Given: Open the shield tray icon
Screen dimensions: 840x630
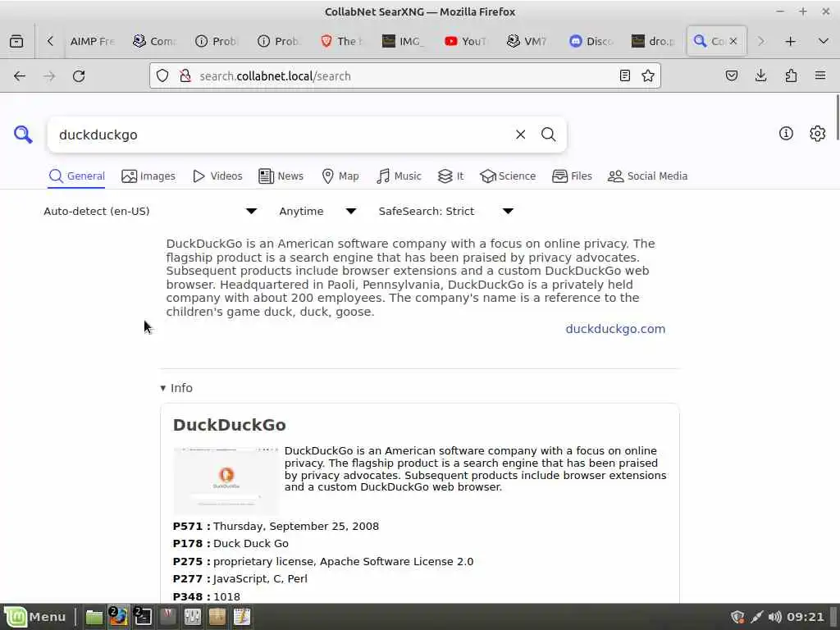Looking at the screenshot, I should pyautogui.click(x=737, y=617).
